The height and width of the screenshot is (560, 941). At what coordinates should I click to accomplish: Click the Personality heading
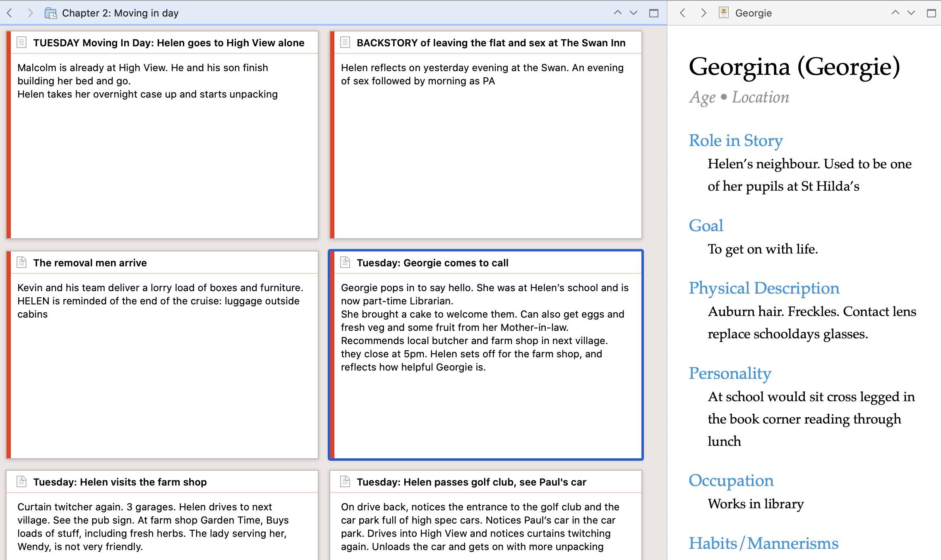[730, 373]
